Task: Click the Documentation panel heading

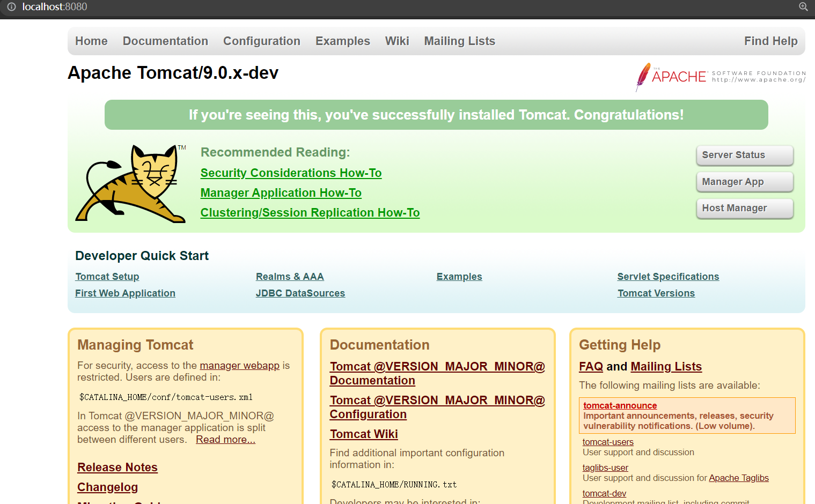Action: pos(379,345)
